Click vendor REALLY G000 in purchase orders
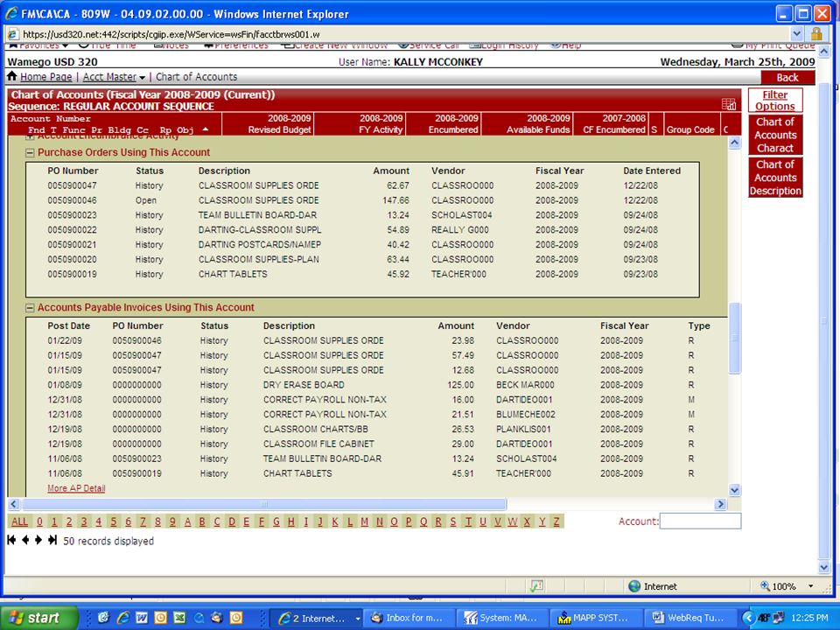The width and height of the screenshot is (840, 630). tap(460, 230)
